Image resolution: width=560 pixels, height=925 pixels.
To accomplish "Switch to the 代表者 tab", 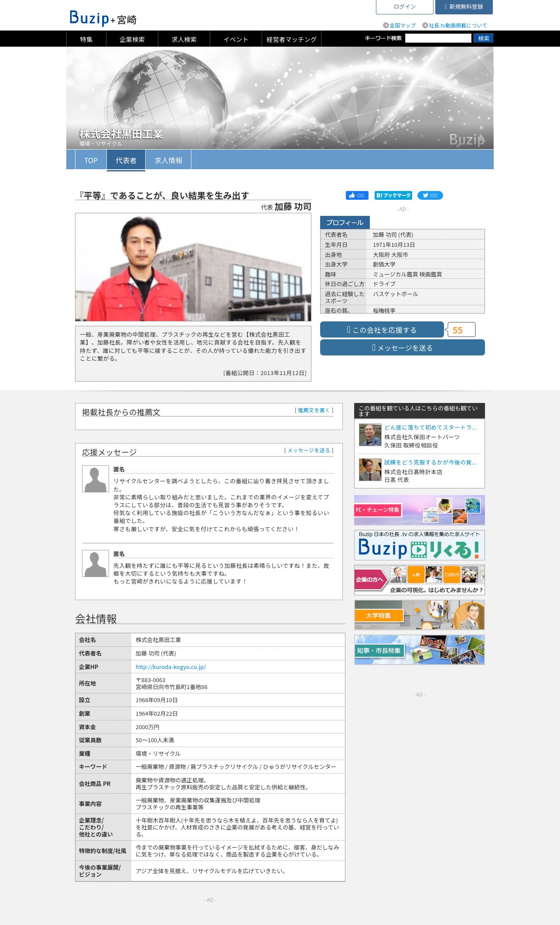I will pos(126,160).
